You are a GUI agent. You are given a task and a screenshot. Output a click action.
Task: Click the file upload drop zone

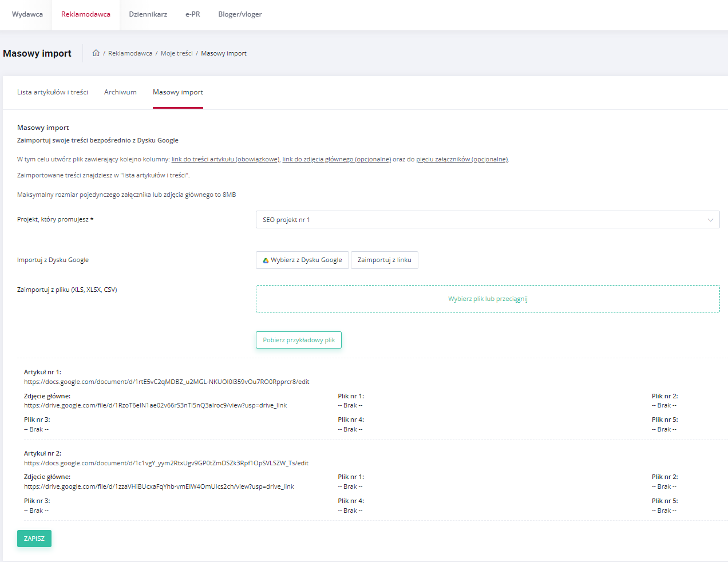coord(488,299)
